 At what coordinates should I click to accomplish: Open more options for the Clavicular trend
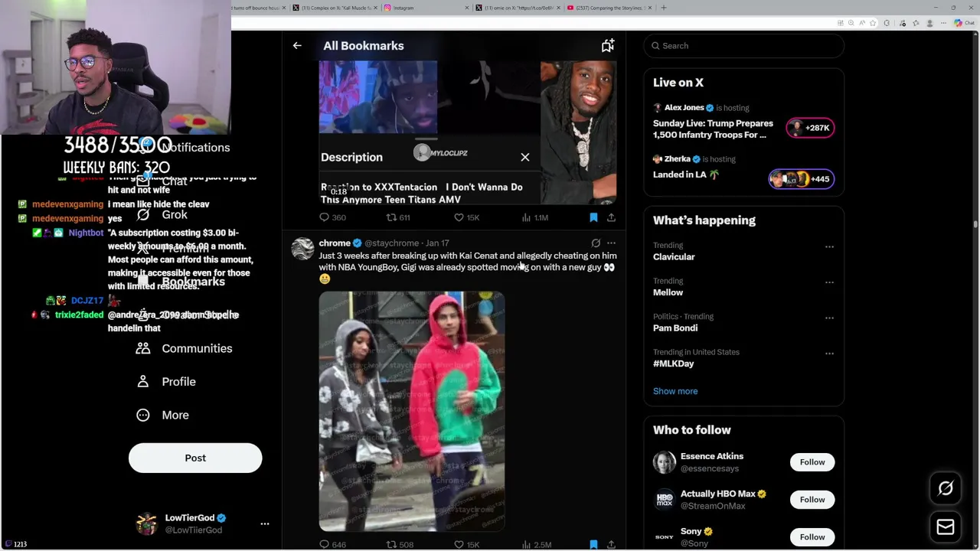[x=829, y=246]
